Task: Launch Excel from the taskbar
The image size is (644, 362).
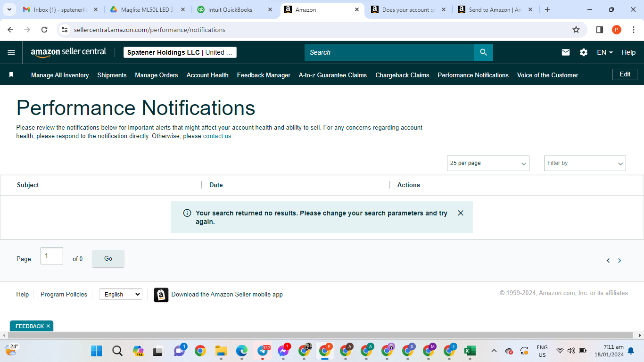Action: (x=469, y=351)
